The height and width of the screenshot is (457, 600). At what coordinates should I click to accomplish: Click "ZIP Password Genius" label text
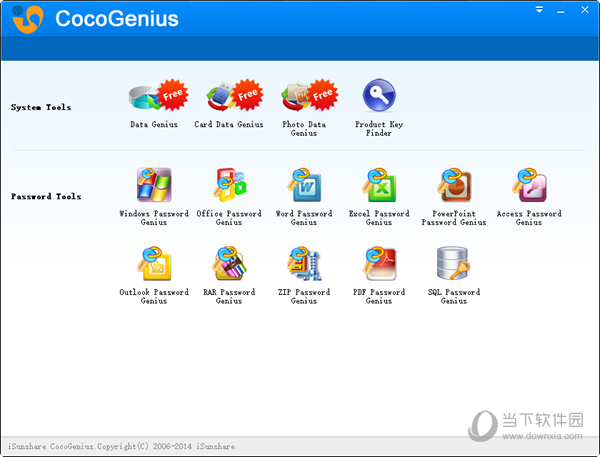[x=304, y=297]
